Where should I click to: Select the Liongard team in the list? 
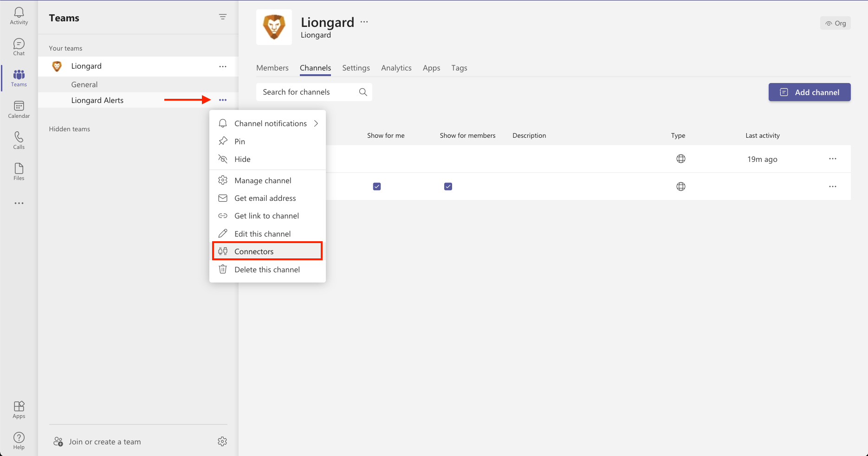pos(138,66)
